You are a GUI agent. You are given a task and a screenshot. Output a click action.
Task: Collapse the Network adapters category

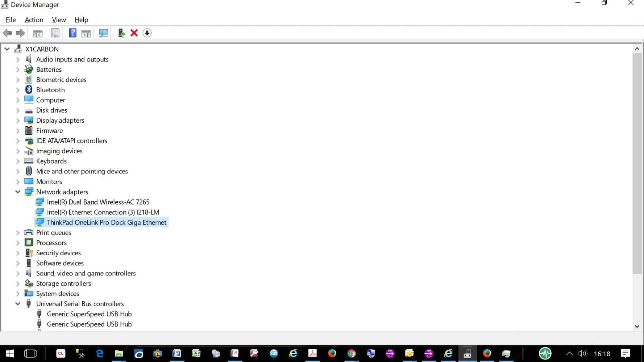click(18, 192)
